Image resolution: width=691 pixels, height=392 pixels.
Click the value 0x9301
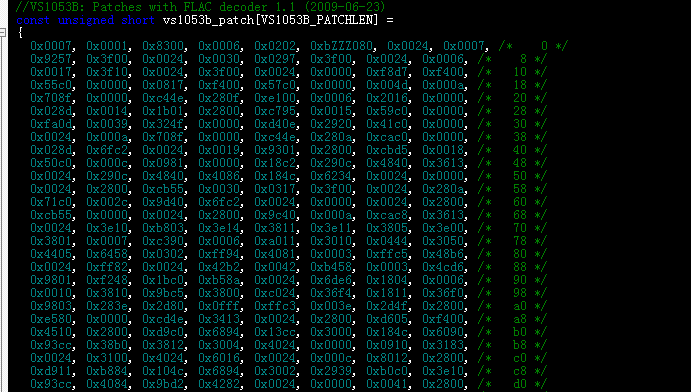point(275,150)
